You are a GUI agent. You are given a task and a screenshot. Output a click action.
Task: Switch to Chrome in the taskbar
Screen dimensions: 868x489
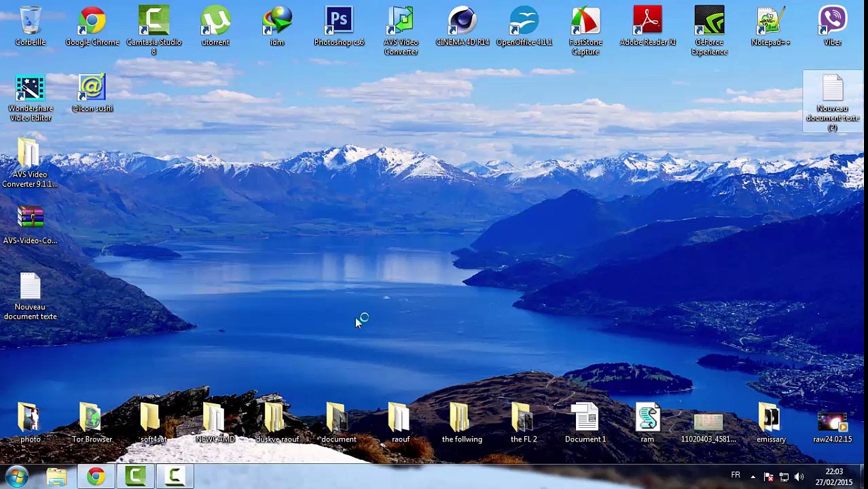point(96,477)
